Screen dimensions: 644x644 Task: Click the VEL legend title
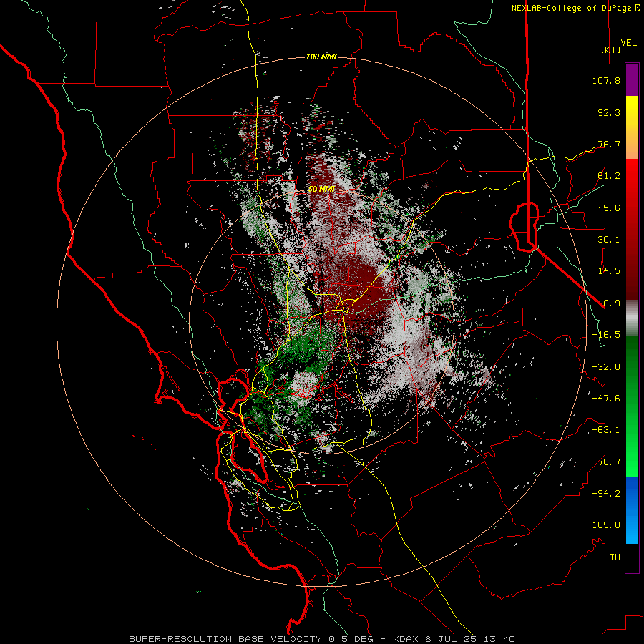[628, 43]
